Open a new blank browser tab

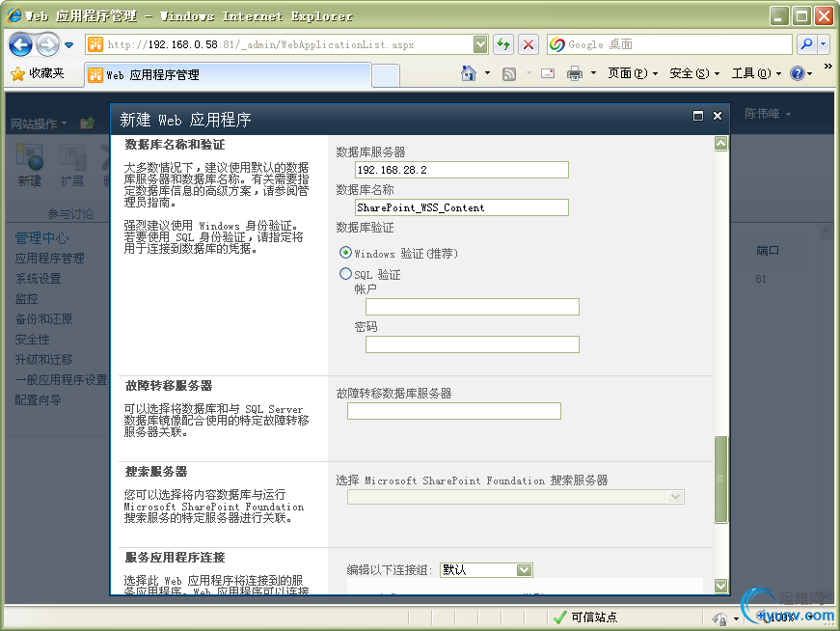point(386,75)
